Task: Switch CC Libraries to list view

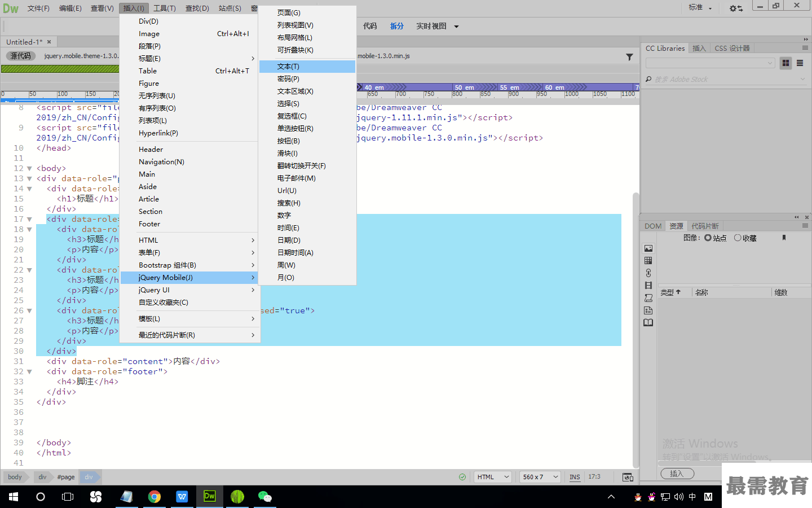Action: click(800, 63)
